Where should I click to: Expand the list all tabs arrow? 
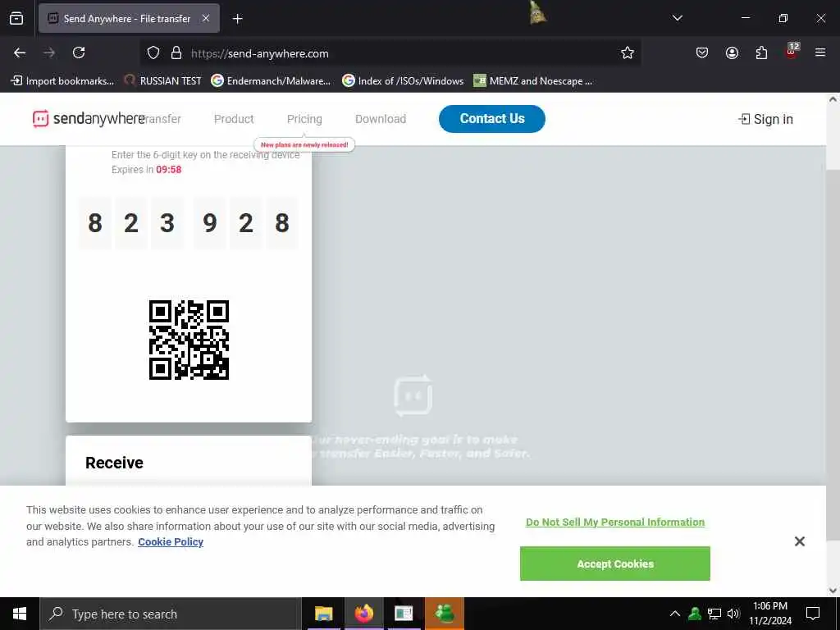click(677, 18)
